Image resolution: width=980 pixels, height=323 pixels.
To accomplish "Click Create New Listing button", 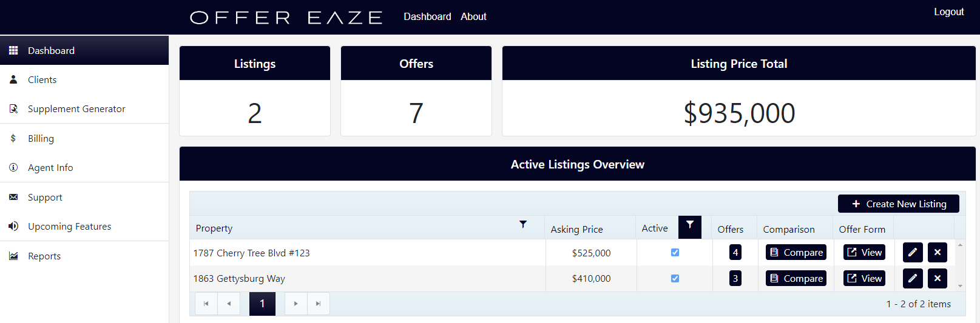I will [x=898, y=204].
